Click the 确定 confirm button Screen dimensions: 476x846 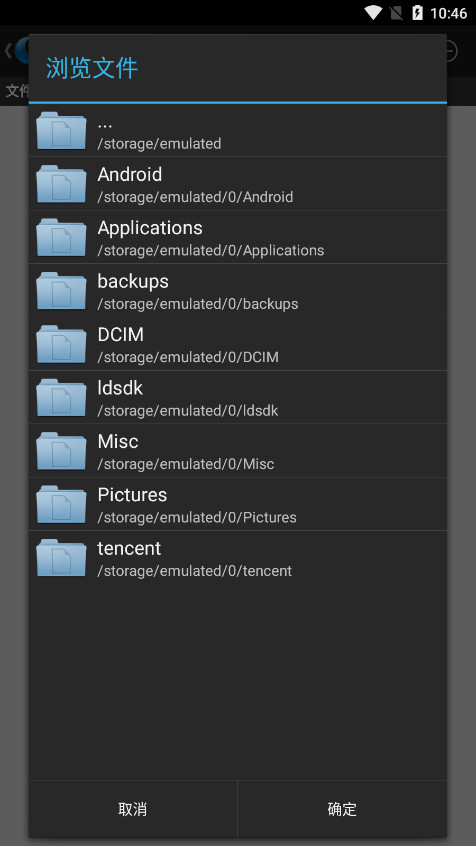pos(342,809)
